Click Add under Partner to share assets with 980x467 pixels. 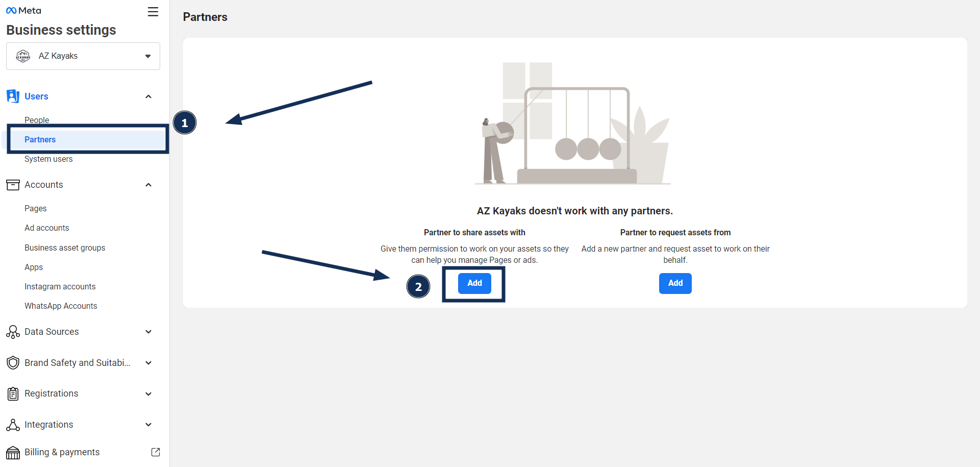(x=474, y=283)
